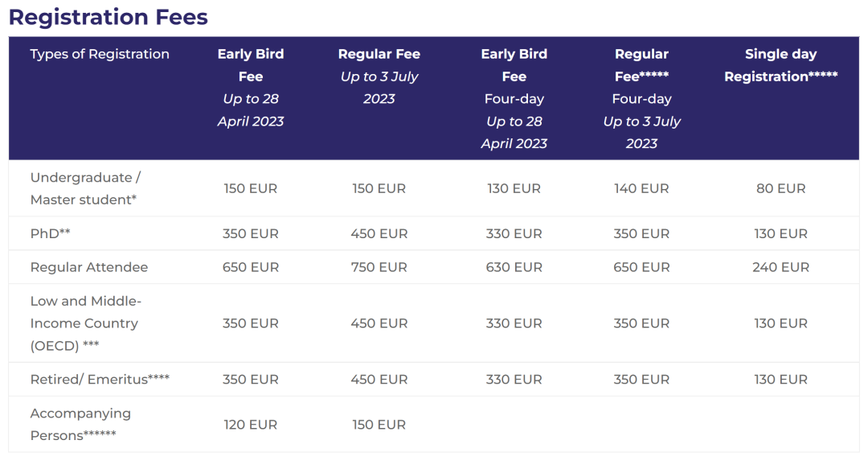
Task: Select the Regular Attendee row label
Action: (89, 267)
